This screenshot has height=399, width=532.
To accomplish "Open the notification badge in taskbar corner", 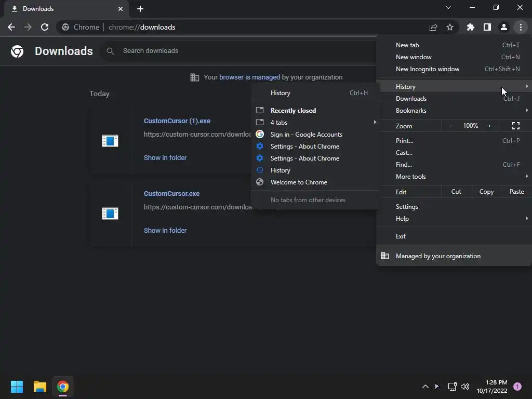I will pos(517,387).
